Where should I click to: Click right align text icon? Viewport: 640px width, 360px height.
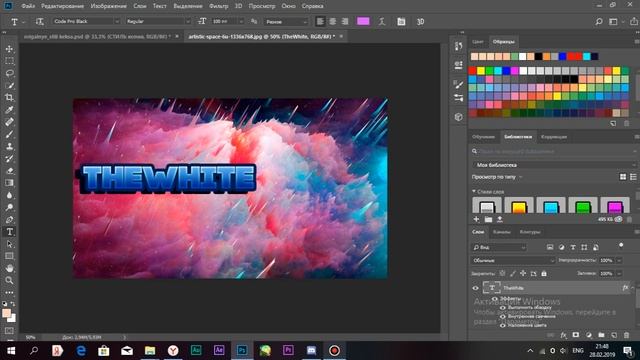click(x=345, y=22)
